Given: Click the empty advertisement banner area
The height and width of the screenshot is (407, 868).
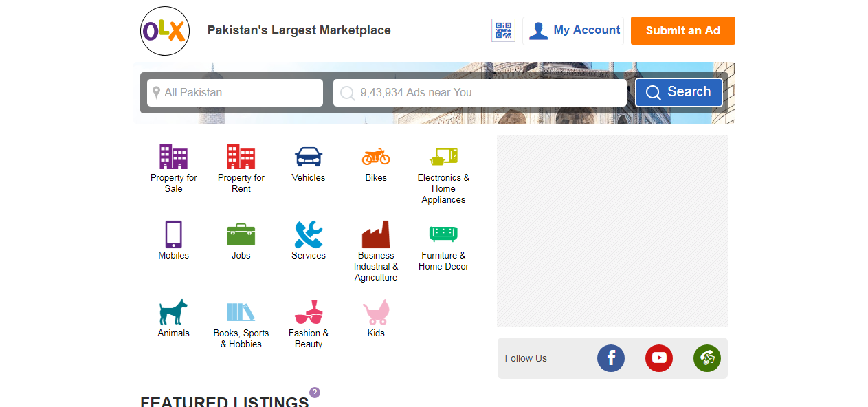Looking at the screenshot, I should point(612,231).
